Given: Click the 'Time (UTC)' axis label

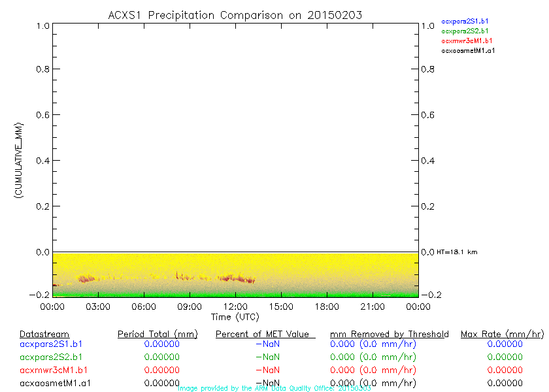Looking at the screenshot, I should 235,317.
